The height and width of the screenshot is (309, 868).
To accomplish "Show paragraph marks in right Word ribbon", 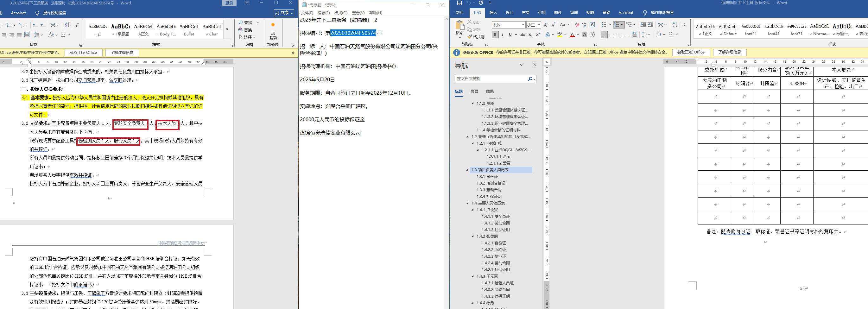I will click(685, 25).
